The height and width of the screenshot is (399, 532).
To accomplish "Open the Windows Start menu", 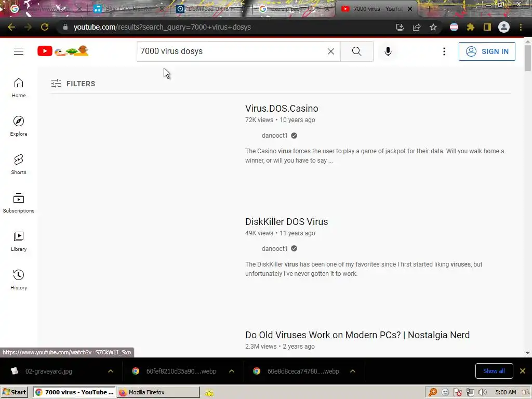I will 14,392.
